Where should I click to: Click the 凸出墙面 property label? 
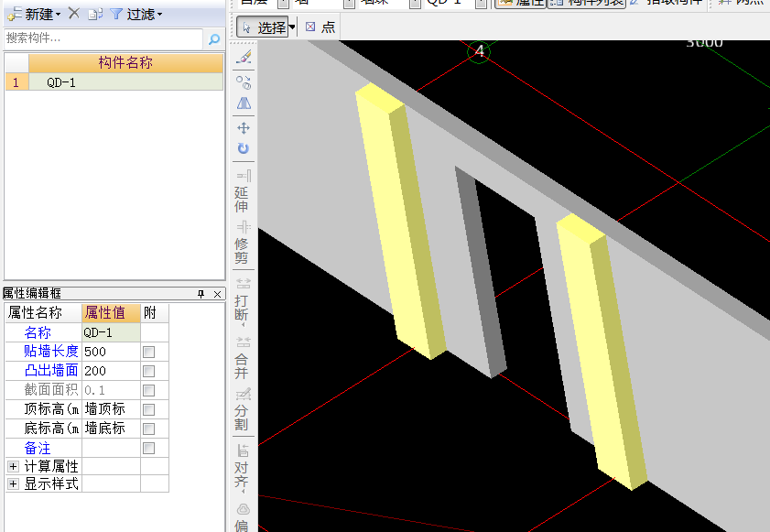click(51, 371)
